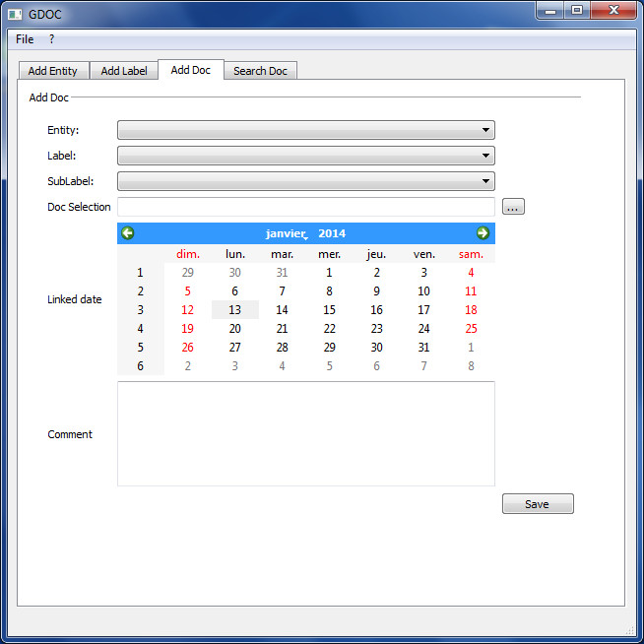This screenshot has width=644, height=644.
Task: Select Saturday January 11
Action: 471,291
